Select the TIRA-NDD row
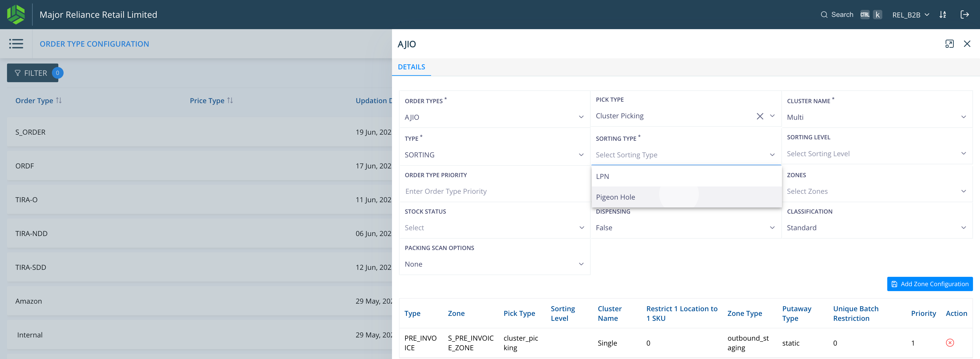Viewport: 980px width, 359px height. pyautogui.click(x=199, y=233)
